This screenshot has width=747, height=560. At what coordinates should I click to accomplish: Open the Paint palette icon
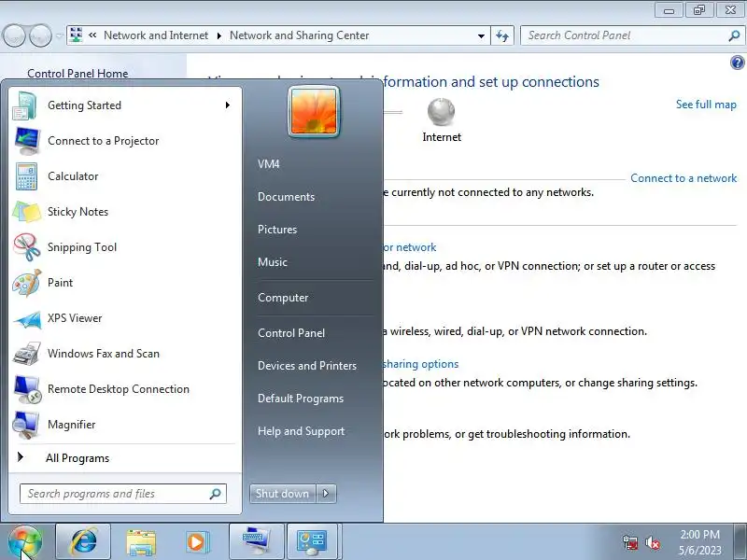pos(26,283)
